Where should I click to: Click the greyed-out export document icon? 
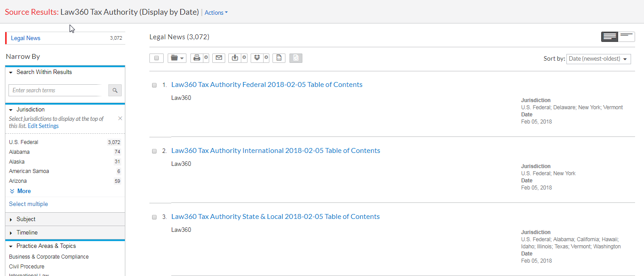coord(296,58)
